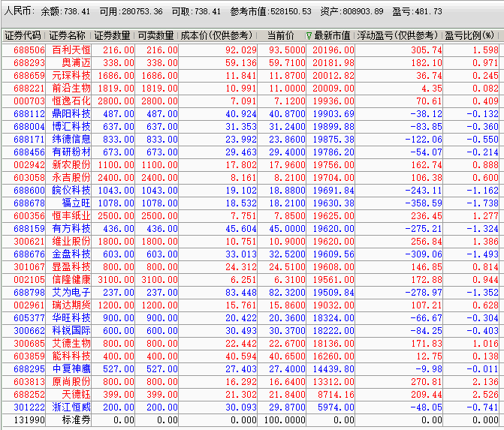The height and width of the screenshot is (430, 504).
Task: Select the 博汇科技 row
Action: click(x=250, y=127)
